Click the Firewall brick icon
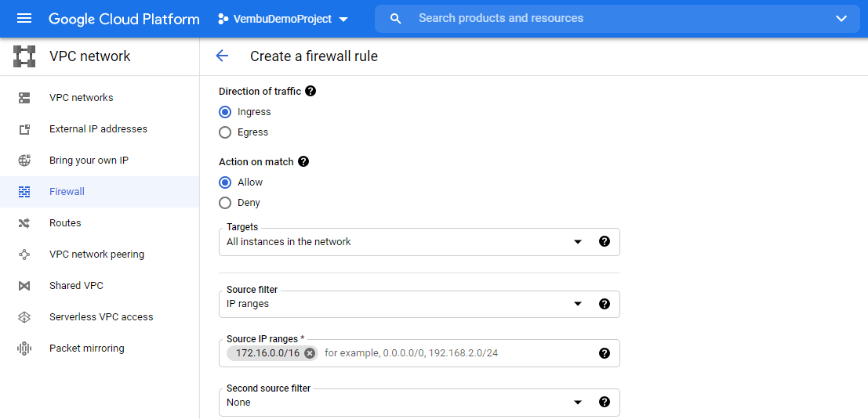The width and height of the screenshot is (868, 419). point(24,192)
